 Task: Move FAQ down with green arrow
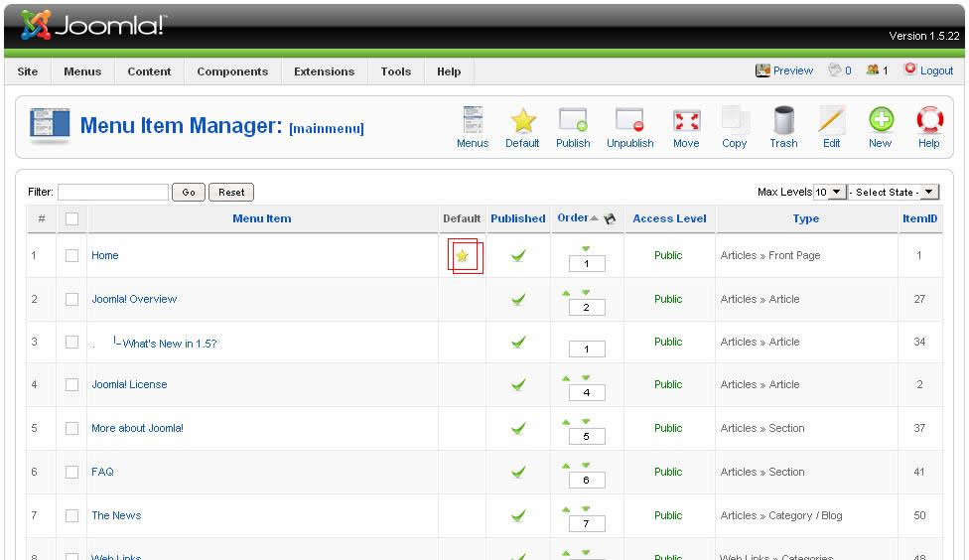(x=586, y=465)
